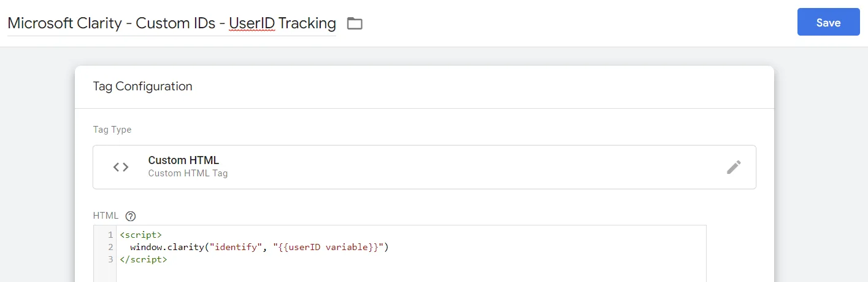Click line number 2 in editor gutter
This screenshot has width=868, height=282.
point(110,247)
